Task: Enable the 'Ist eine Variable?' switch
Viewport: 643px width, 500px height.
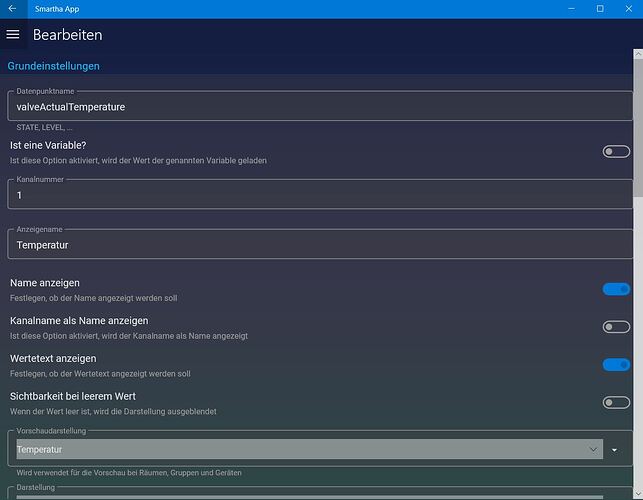Action: pyautogui.click(x=616, y=152)
